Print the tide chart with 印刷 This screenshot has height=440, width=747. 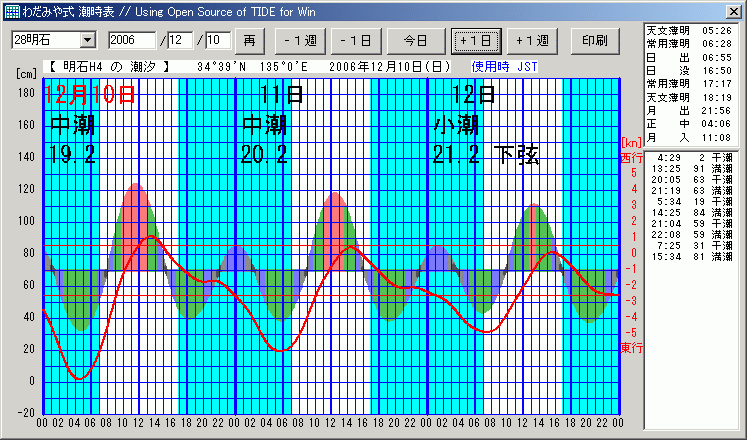pos(594,41)
